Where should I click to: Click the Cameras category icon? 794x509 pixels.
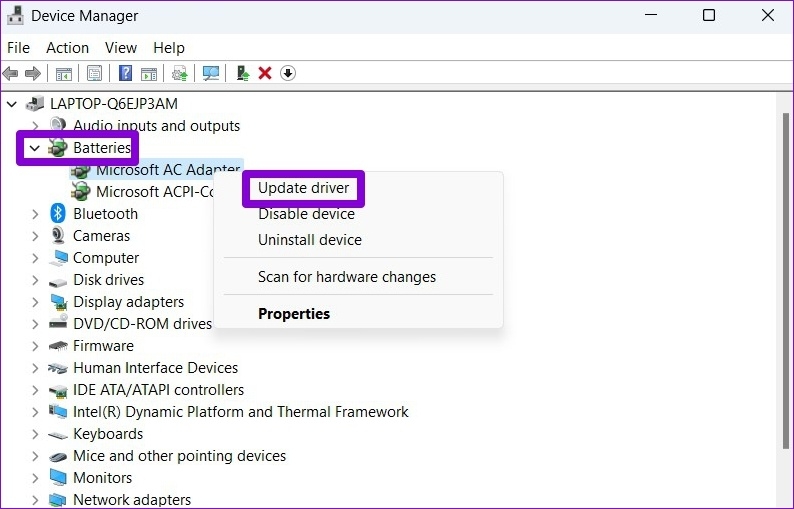[x=58, y=236]
